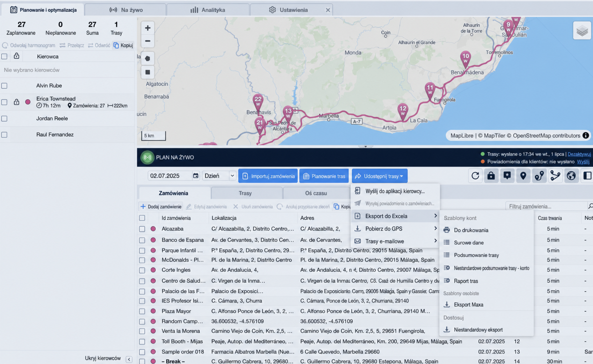The width and height of the screenshot is (593, 364).
Task: Choose Niestandardowy eksport option
Action: click(x=486, y=330)
